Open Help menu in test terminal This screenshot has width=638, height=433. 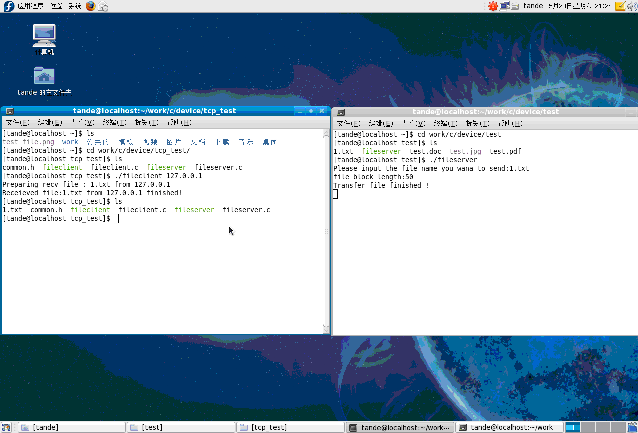coord(510,123)
